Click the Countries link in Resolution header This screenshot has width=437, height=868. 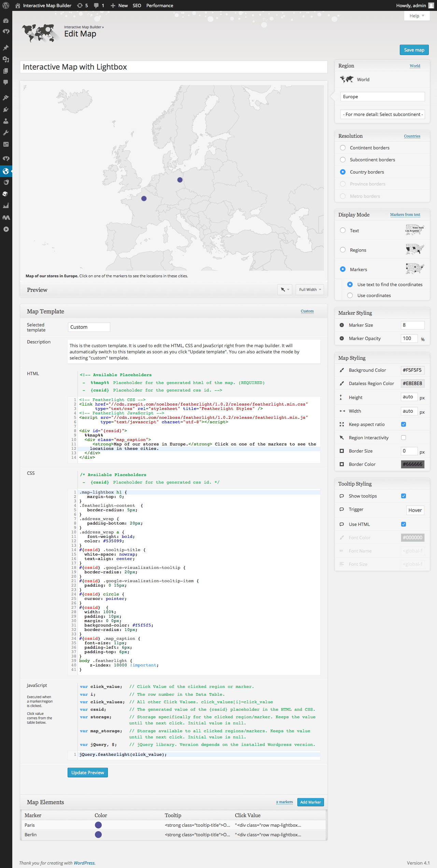[412, 136]
